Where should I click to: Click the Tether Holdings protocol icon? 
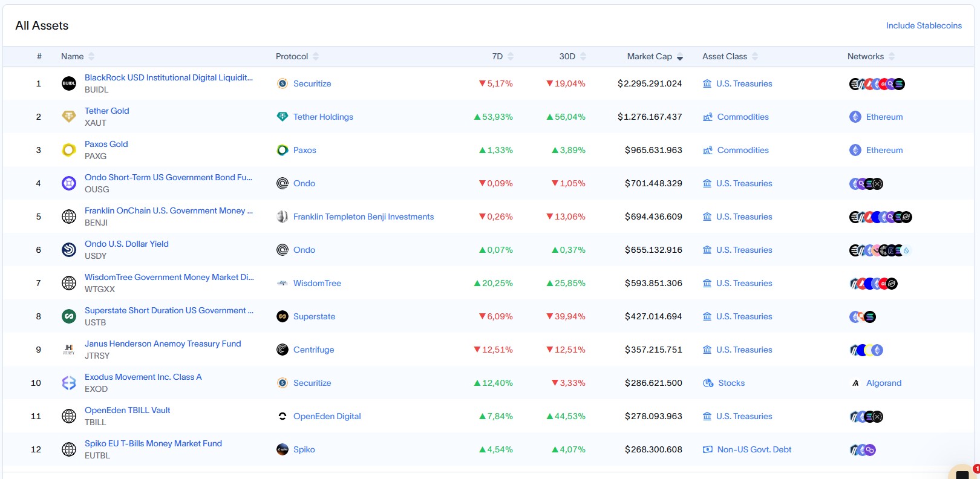(x=283, y=117)
